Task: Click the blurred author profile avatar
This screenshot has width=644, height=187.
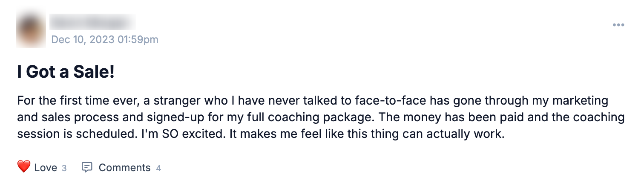Action: pos(31,30)
